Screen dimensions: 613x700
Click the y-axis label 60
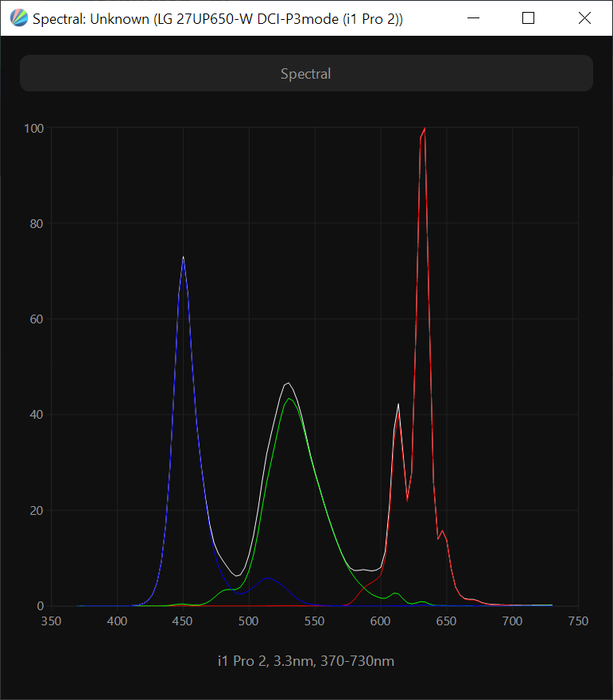36,319
